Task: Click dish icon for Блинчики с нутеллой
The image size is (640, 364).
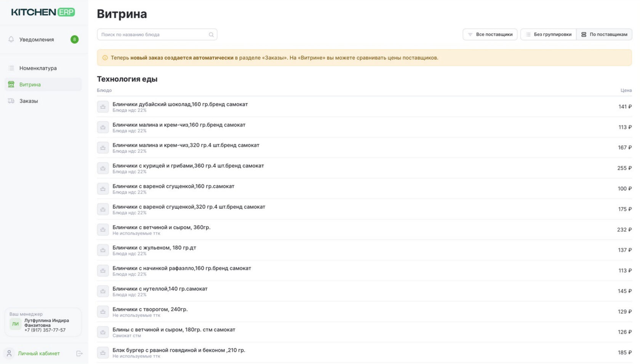Action: point(103,291)
